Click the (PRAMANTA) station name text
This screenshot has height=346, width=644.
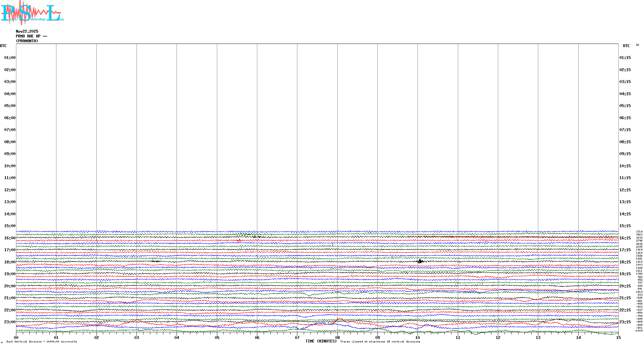27,41
